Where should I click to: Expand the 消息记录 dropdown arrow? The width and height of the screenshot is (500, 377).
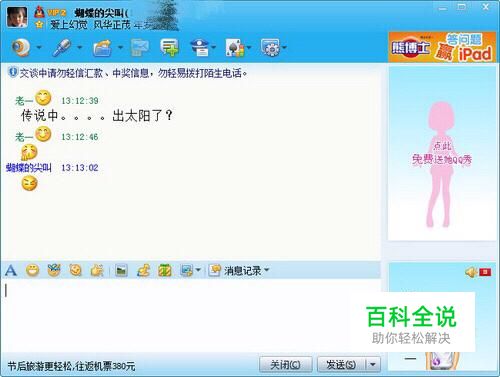pos(267,270)
